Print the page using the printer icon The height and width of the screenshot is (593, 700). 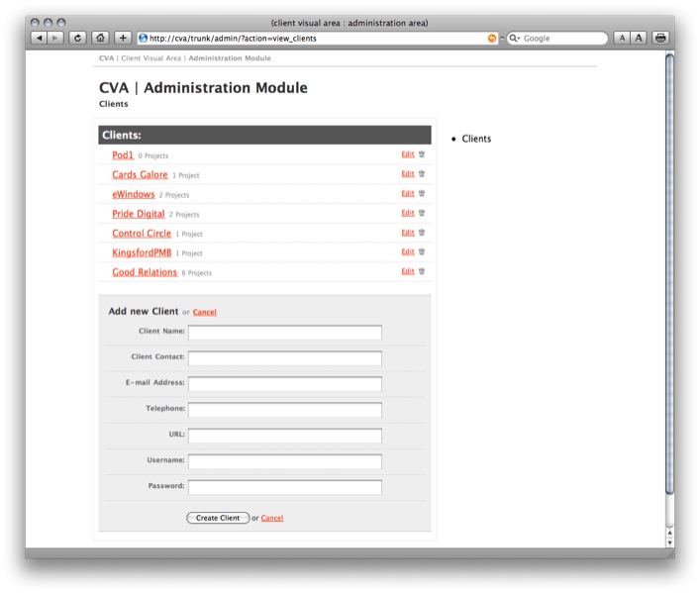pos(660,38)
